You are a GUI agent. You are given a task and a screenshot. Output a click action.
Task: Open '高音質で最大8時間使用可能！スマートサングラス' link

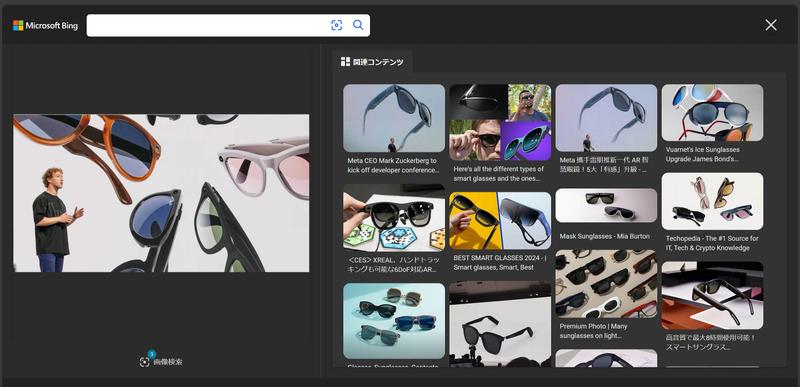click(x=711, y=343)
